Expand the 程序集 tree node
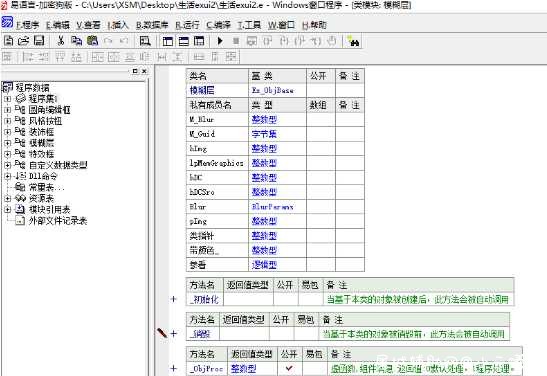The height and width of the screenshot is (376, 547). [x=7, y=99]
